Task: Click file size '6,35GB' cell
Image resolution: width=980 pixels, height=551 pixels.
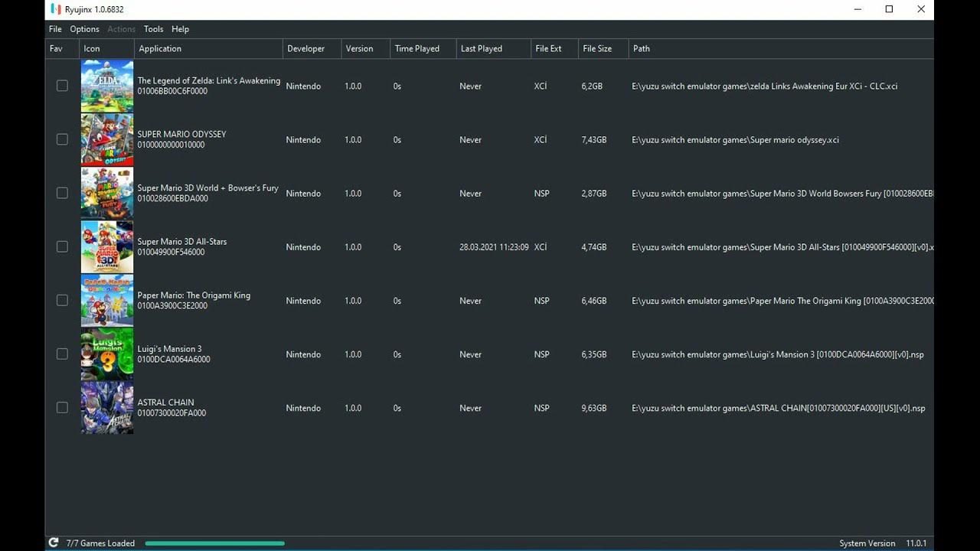Action: click(x=594, y=354)
